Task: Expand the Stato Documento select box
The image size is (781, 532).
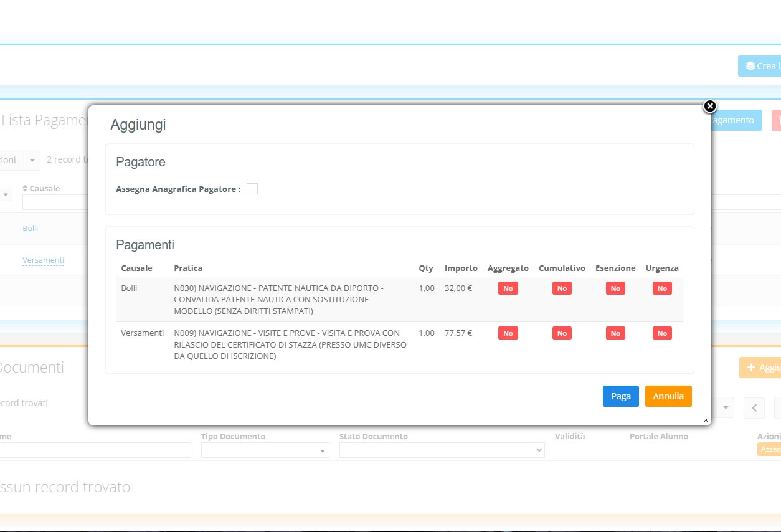Action: click(x=442, y=450)
